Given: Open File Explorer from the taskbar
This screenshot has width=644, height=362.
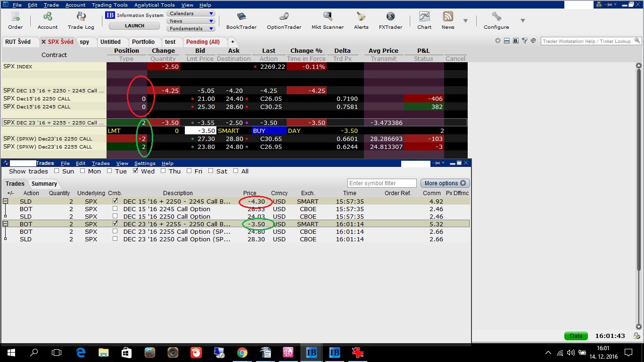Looking at the screenshot, I should click(103, 353).
